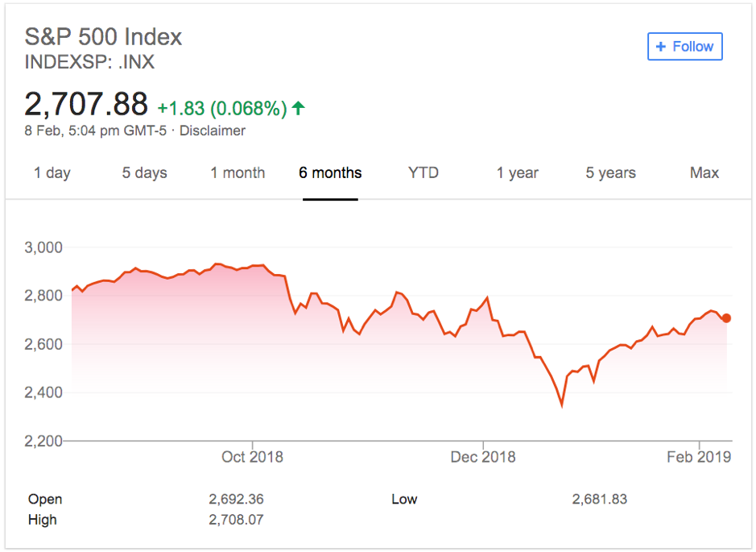Click the plus icon in Follow
Image resolution: width=756 pixels, height=552 pixels.
click(x=661, y=47)
